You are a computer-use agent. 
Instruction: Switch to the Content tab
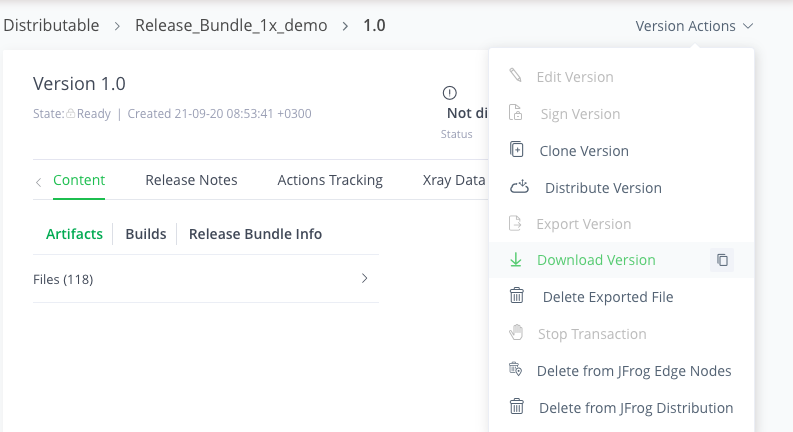[79, 180]
